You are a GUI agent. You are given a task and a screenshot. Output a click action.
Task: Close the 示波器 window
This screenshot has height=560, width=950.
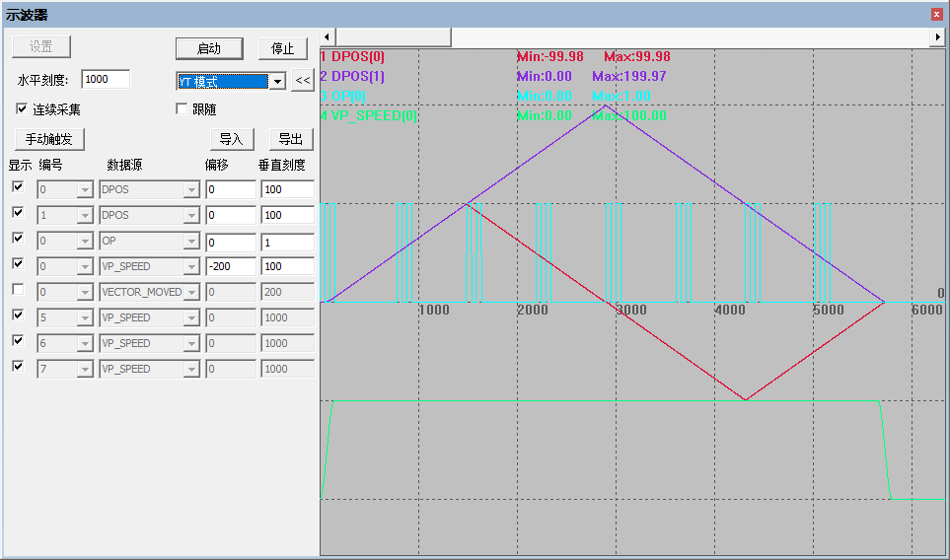click(x=936, y=15)
